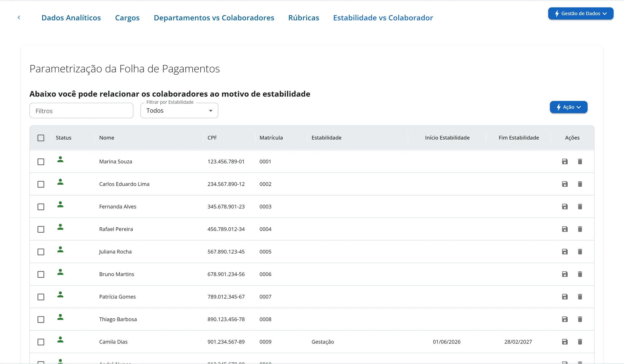Click the end date 28/02/2027
This screenshot has width=624, height=364.
[518, 342]
